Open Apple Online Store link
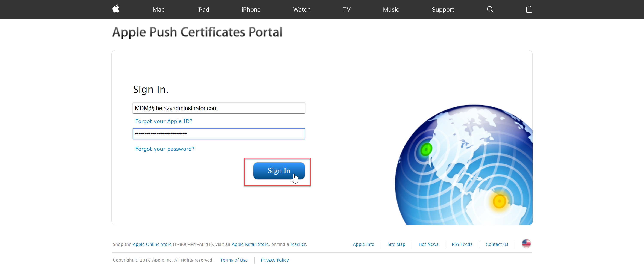The width and height of the screenshot is (644, 276). (152, 244)
